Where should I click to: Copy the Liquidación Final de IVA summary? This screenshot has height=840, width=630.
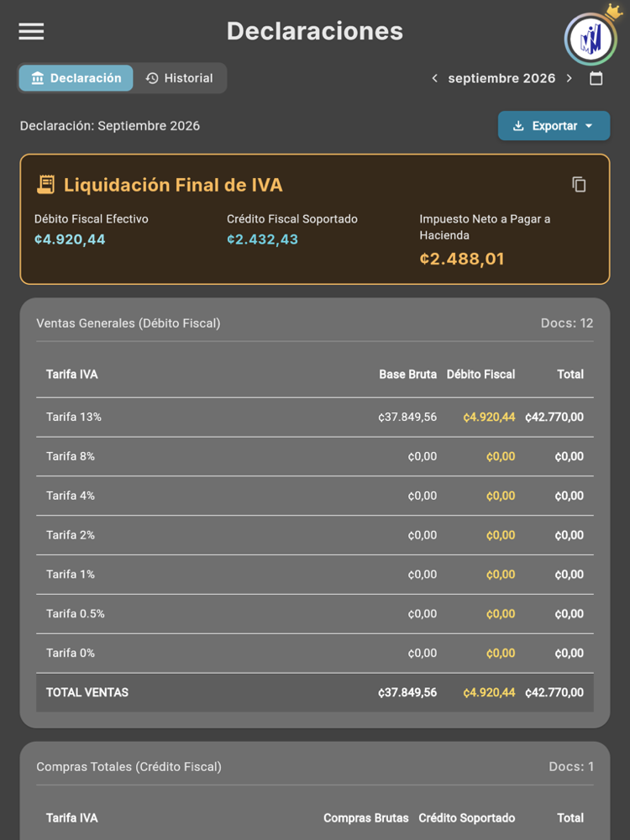tap(579, 185)
